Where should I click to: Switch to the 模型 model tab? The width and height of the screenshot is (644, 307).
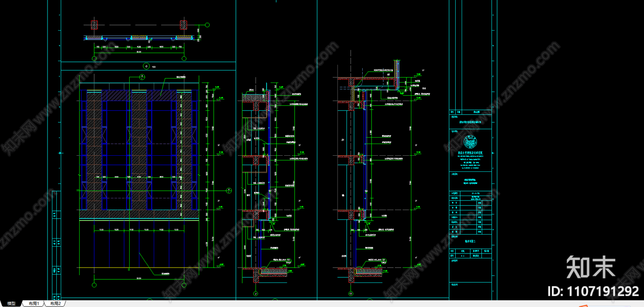(11, 303)
